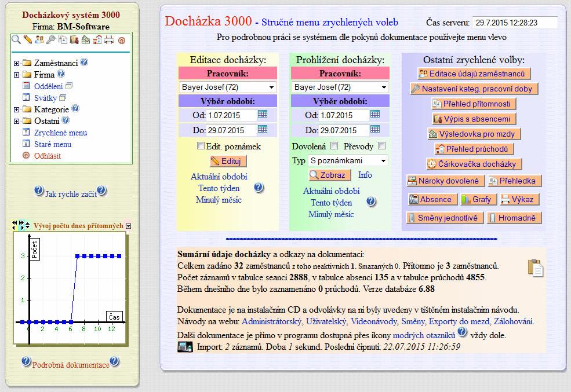Click the key icon in sidebar toolbar
This screenshot has width=571, height=392.
pos(51,39)
